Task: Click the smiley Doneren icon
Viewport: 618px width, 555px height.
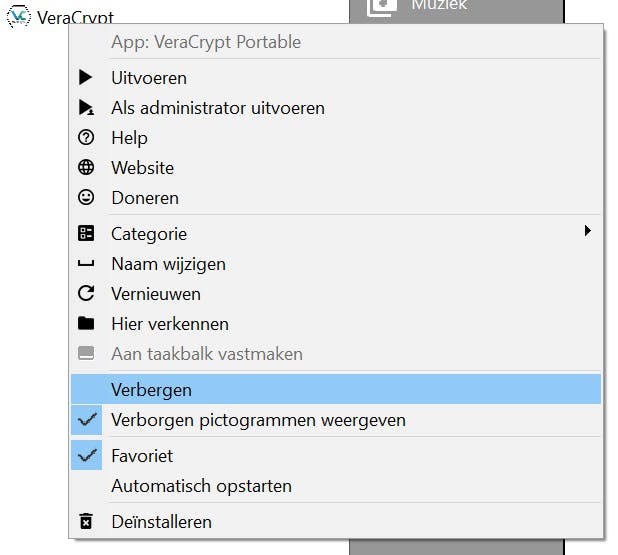Action: 86,197
